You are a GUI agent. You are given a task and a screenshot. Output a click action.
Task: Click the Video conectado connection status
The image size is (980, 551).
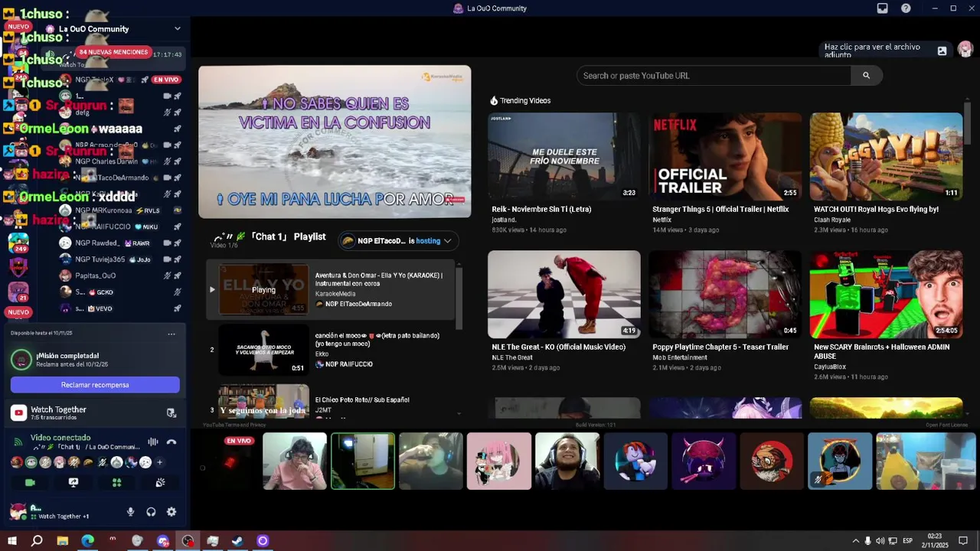[x=60, y=438]
